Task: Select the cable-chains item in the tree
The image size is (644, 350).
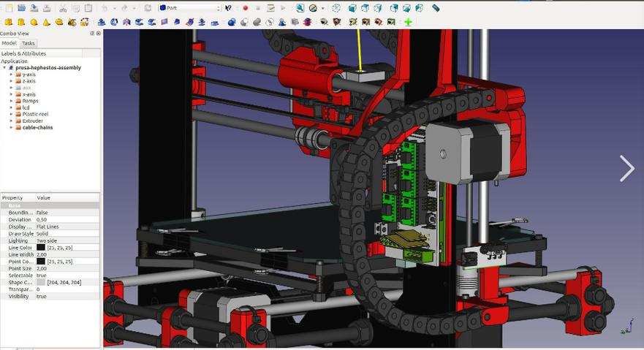Action: point(37,127)
